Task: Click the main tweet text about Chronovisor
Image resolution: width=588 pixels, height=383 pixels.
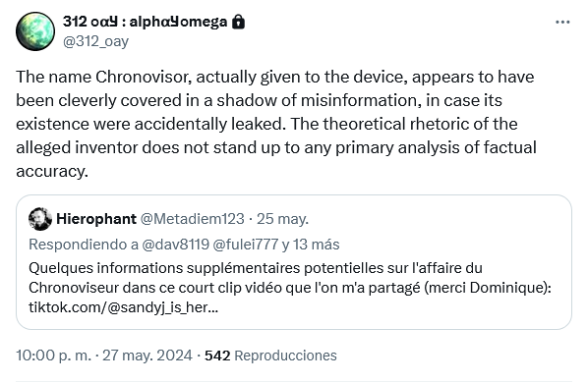Action: (x=276, y=124)
